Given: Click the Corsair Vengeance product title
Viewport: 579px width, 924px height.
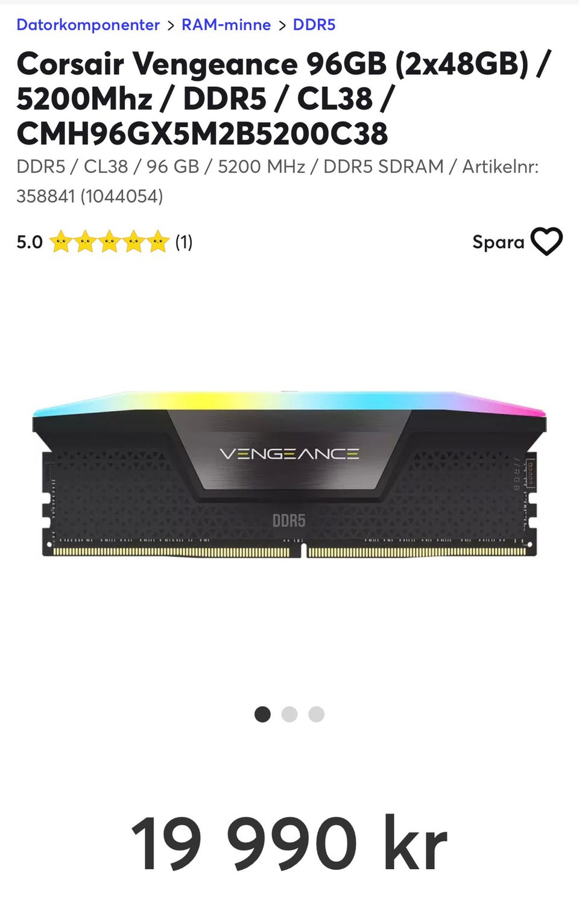Looking at the screenshot, I should click(283, 98).
